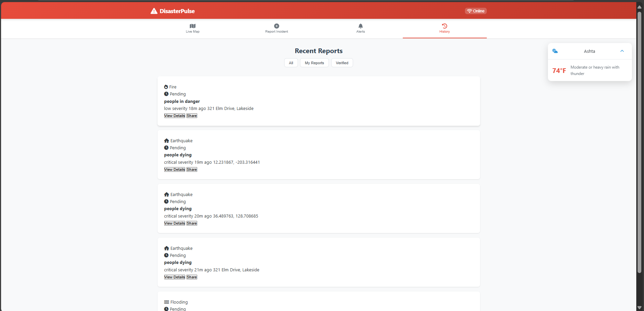The width and height of the screenshot is (644, 311).
Task: Click the wifi icon in Online badge
Action: point(469,11)
